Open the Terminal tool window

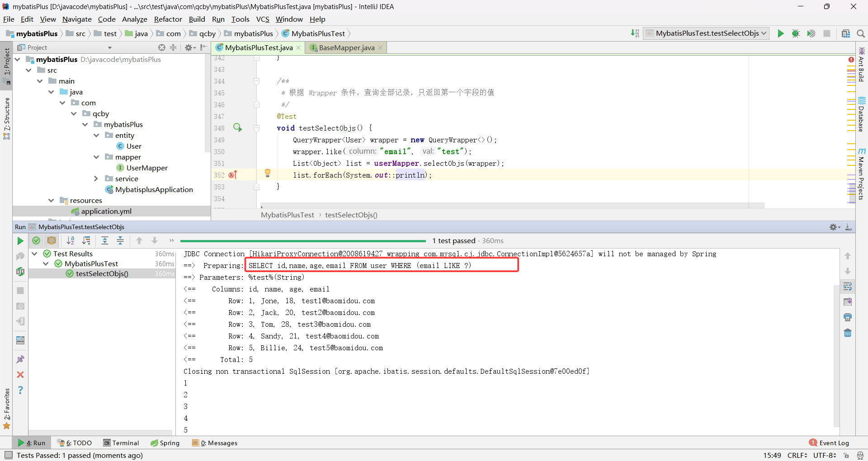click(x=121, y=443)
